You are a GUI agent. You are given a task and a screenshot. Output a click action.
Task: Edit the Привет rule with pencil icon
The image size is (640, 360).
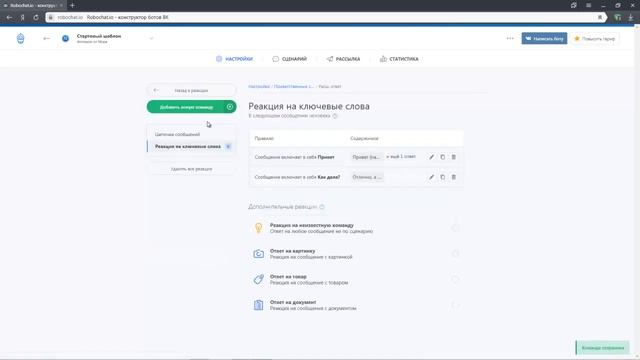431,157
